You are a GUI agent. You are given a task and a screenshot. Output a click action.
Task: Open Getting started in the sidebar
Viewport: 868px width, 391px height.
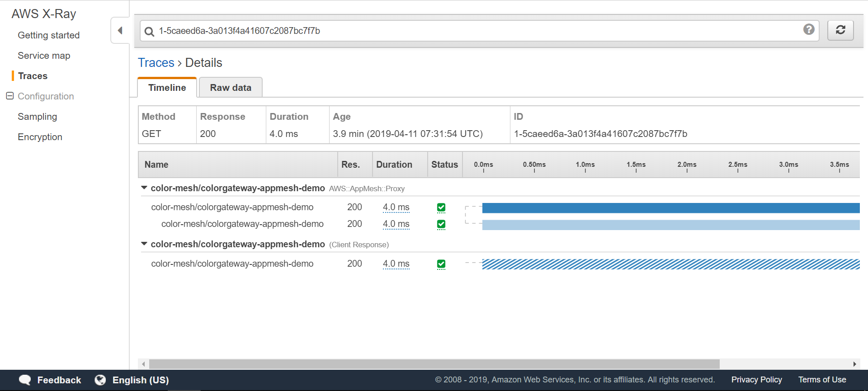[x=48, y=35]
